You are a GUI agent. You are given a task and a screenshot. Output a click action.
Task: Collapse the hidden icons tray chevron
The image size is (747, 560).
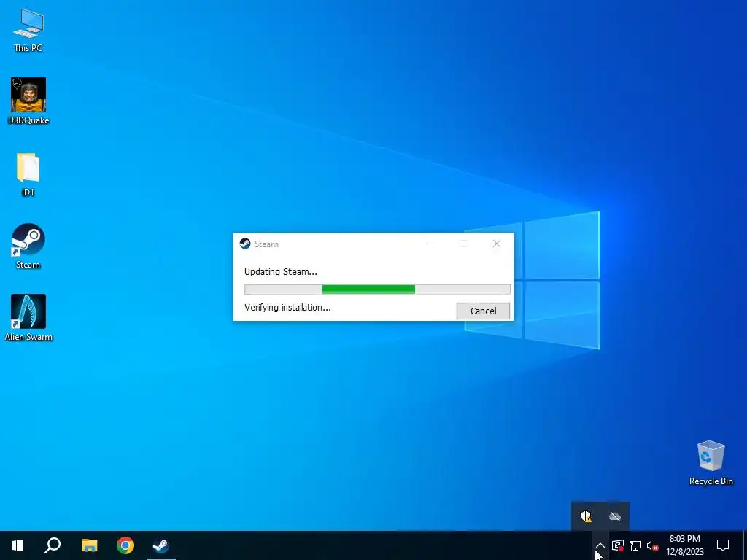[x=600, y=545]
